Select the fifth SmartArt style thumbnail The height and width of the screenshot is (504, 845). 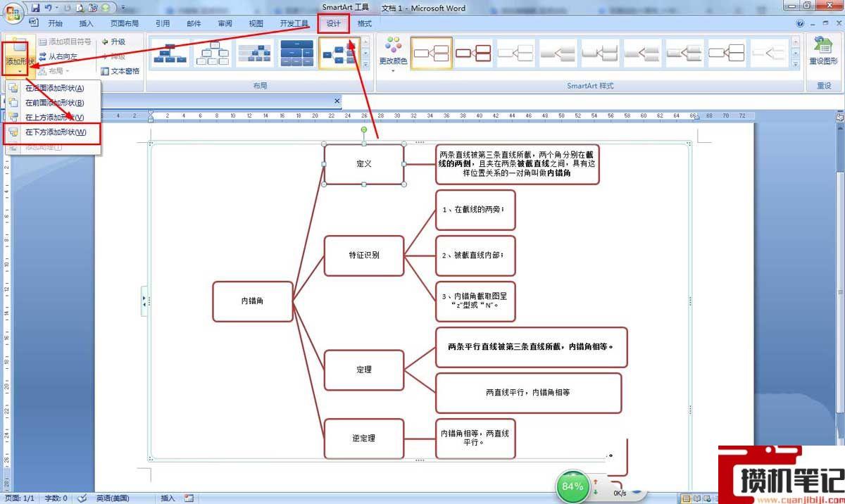[600, 53]
